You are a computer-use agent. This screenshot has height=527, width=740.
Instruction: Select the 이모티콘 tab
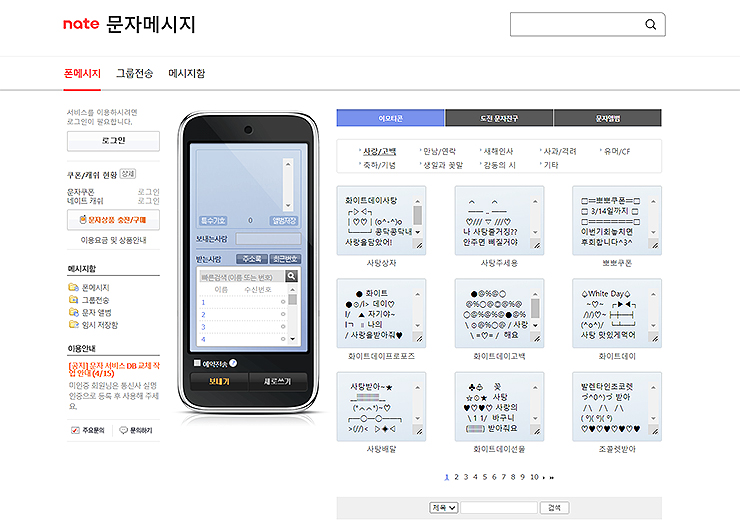[x=390, y=118]
